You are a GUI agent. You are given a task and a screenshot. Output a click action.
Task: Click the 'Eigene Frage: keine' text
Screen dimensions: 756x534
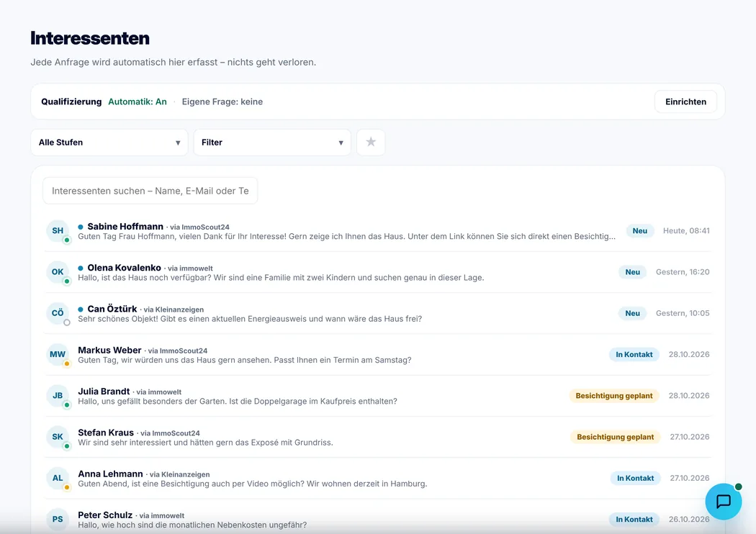pyautogui.click(x=222, y=101)
